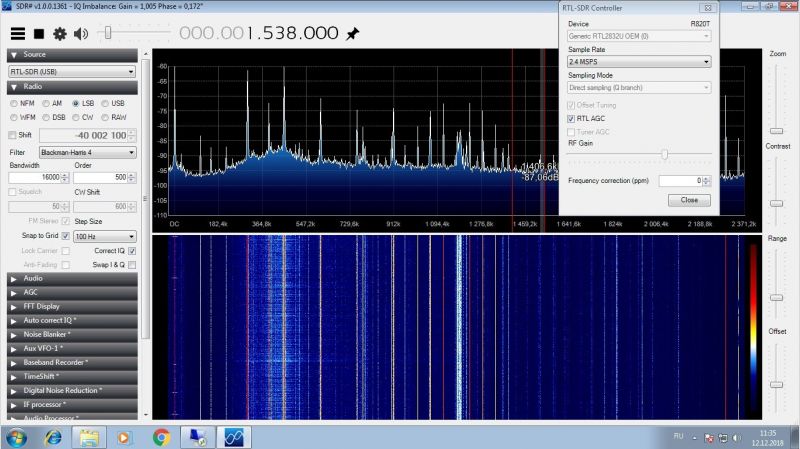
Task: Expand the Digital Noise Reduction panel
Action: [x=72, y=391]
